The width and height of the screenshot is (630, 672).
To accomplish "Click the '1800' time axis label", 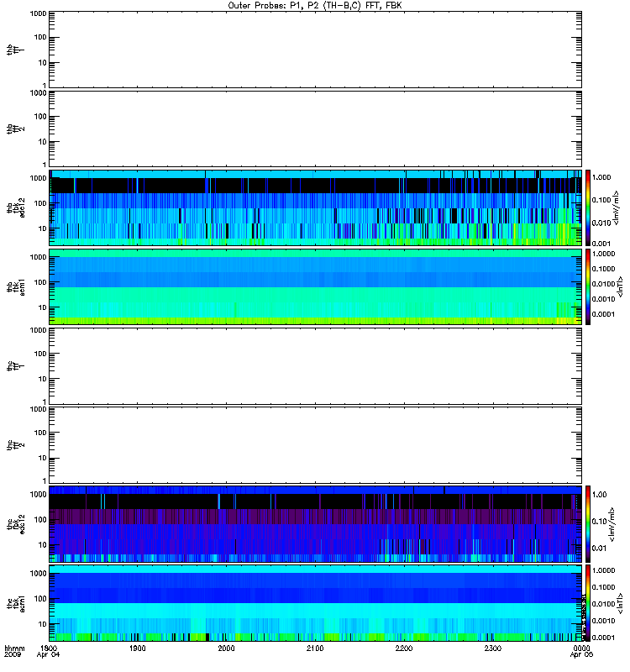I will click(x=49, y=648).
